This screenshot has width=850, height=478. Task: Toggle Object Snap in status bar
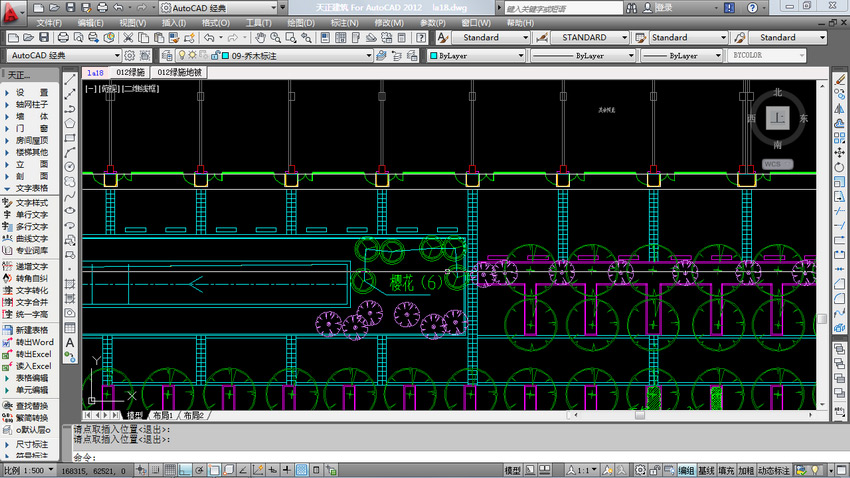(214, 470)
